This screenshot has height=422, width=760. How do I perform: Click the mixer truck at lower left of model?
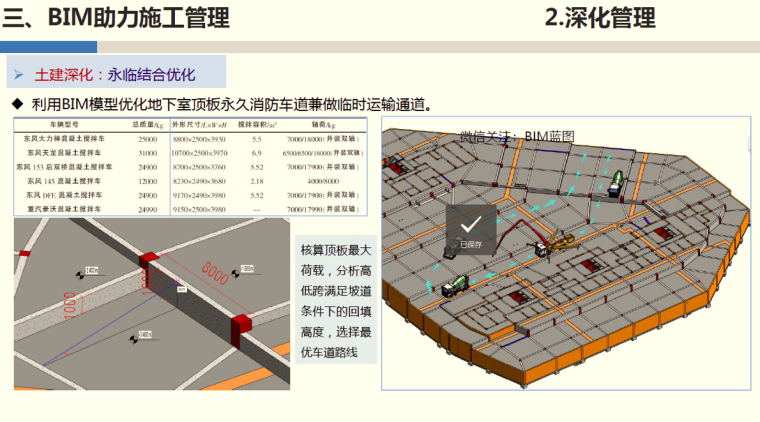tap(456, 286)
